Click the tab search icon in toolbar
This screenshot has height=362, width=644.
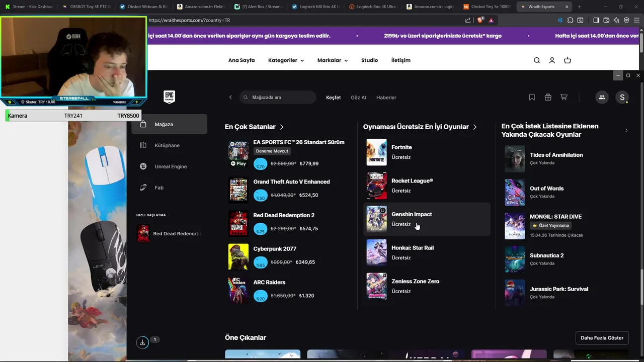point(580,20)
